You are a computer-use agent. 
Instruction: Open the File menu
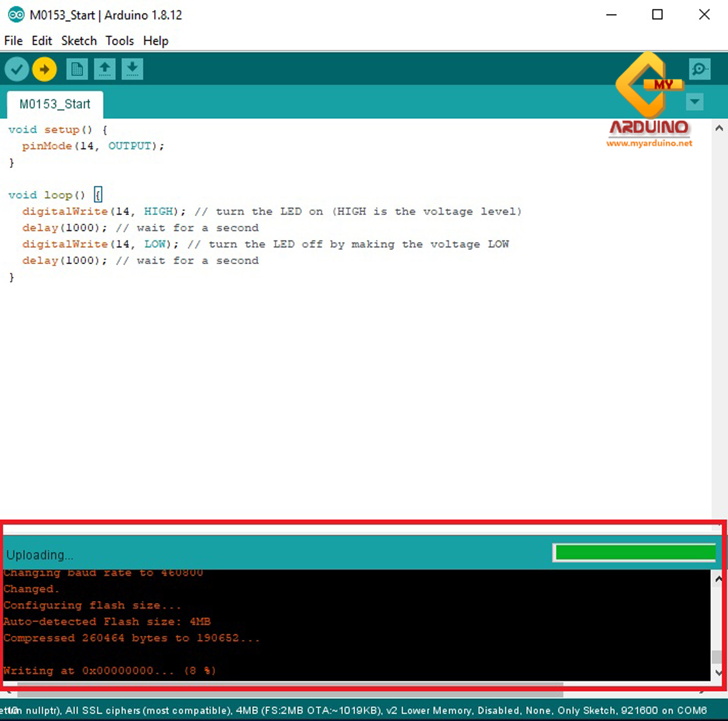13,41
